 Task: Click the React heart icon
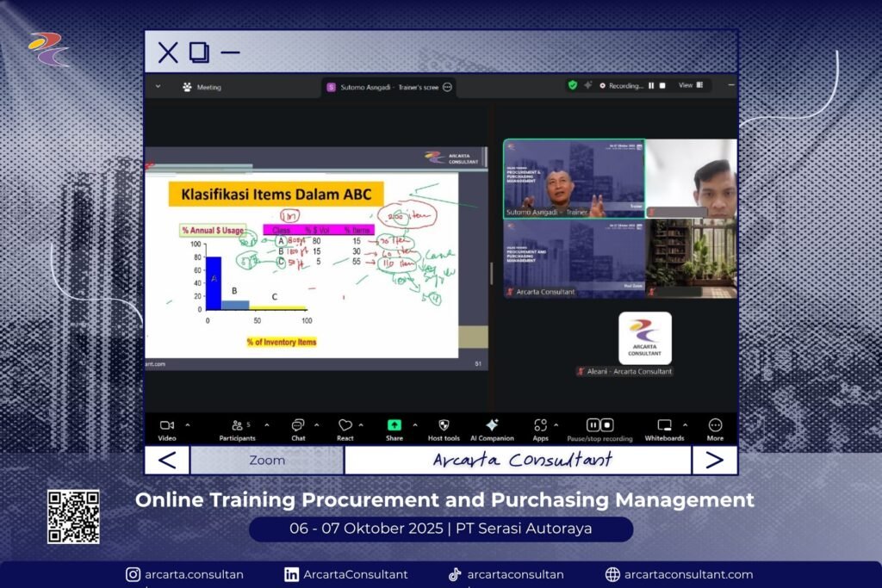tap(345, 425)
